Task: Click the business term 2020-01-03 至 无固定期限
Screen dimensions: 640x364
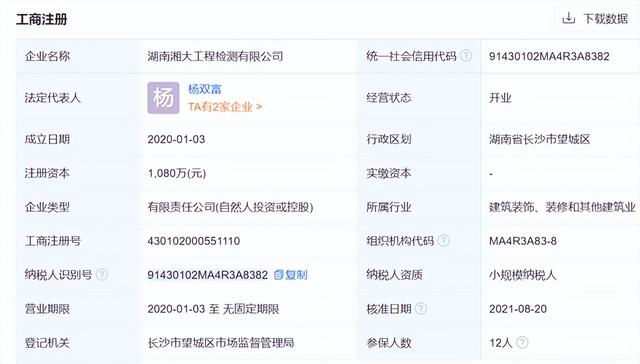Action: tap(213, 309)
